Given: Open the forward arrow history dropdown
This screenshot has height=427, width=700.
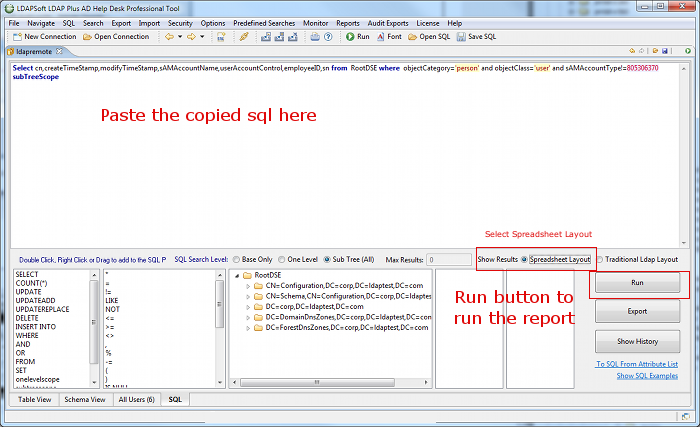Looking at the screenshot, I should coord(202,37).
